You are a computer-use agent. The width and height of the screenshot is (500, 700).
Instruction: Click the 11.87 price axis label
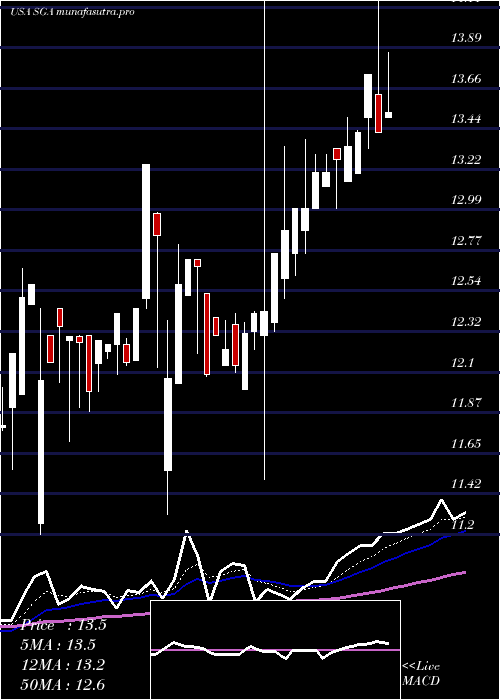pos(466,403)
